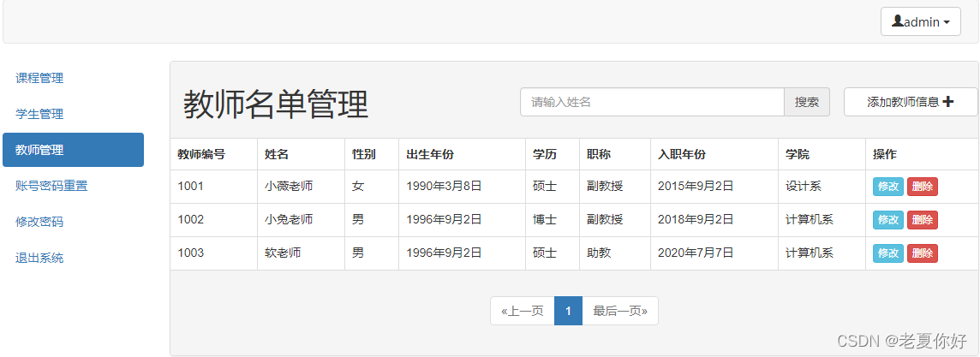Click 修改 for teacher 1002

click(x=888, y=220)
